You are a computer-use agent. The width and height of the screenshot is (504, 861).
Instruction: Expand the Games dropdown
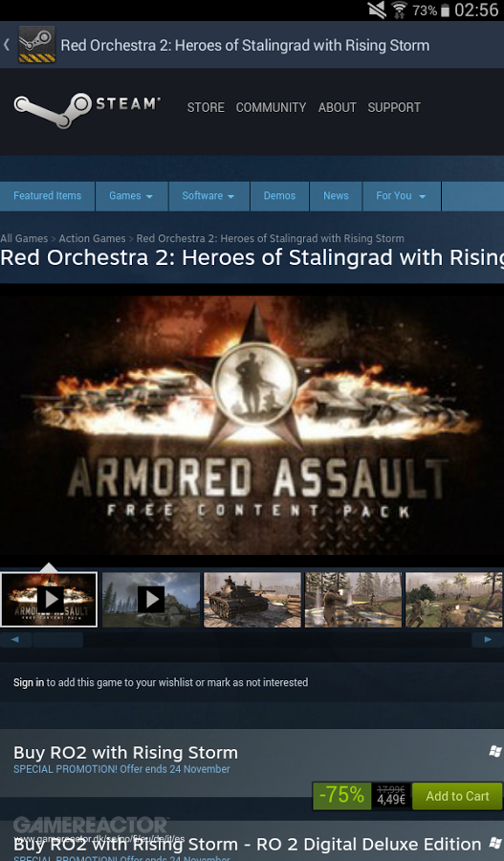click(x=131, y=196)
